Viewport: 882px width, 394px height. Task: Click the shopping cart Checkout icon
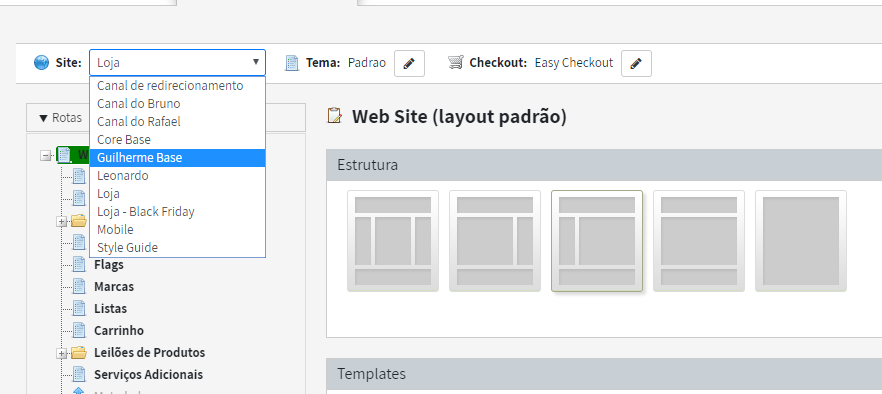point(456,62)
